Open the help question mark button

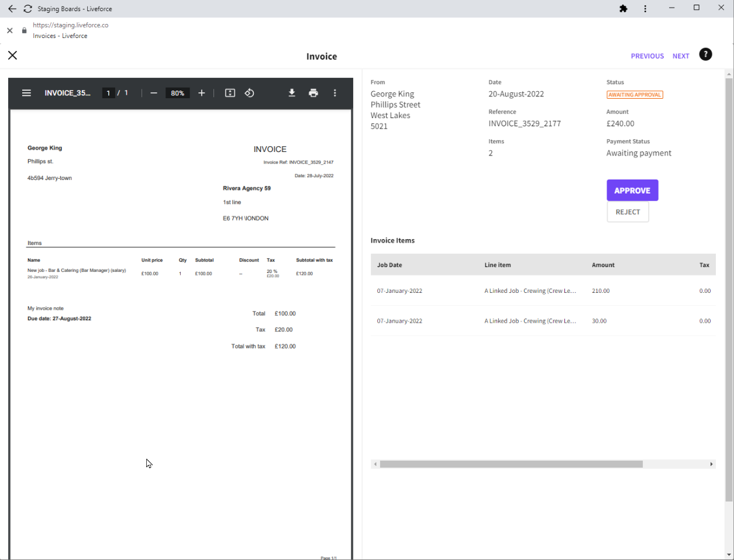click(705, 54)
